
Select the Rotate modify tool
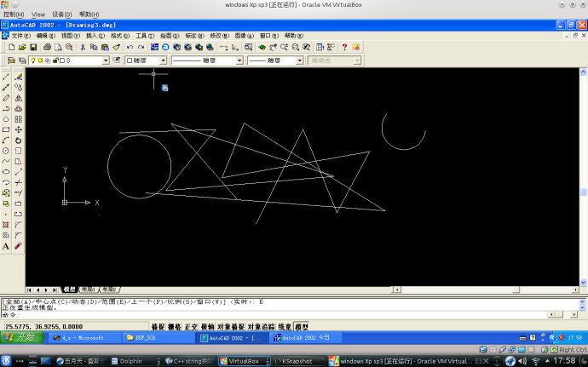pos(19,140)
